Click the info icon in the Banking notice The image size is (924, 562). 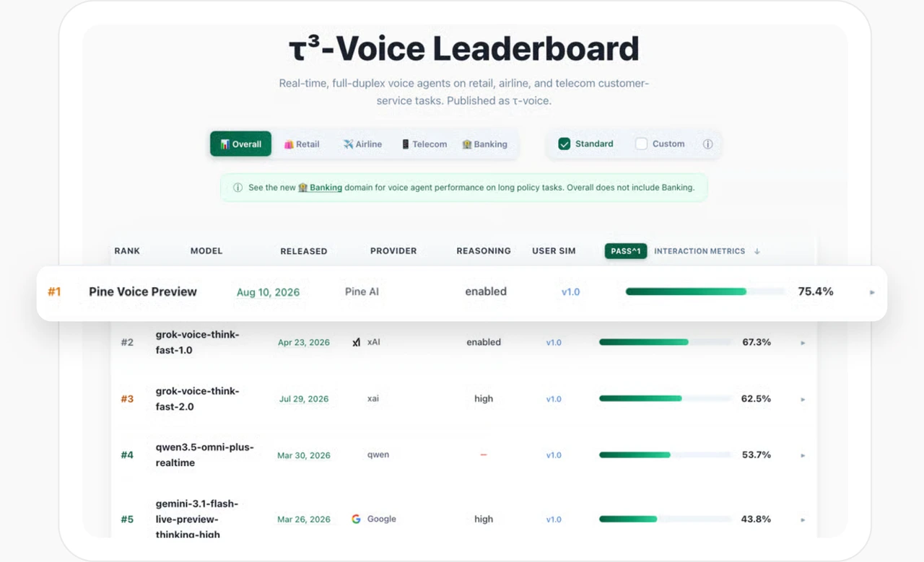[237, 188]
